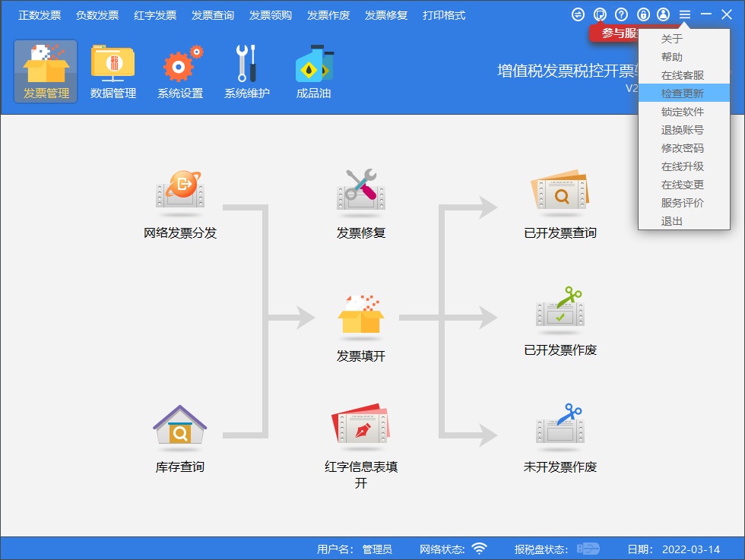Click the lock icon in the title bar
Viewport: 745px width, 560px height.
[642, 14]
